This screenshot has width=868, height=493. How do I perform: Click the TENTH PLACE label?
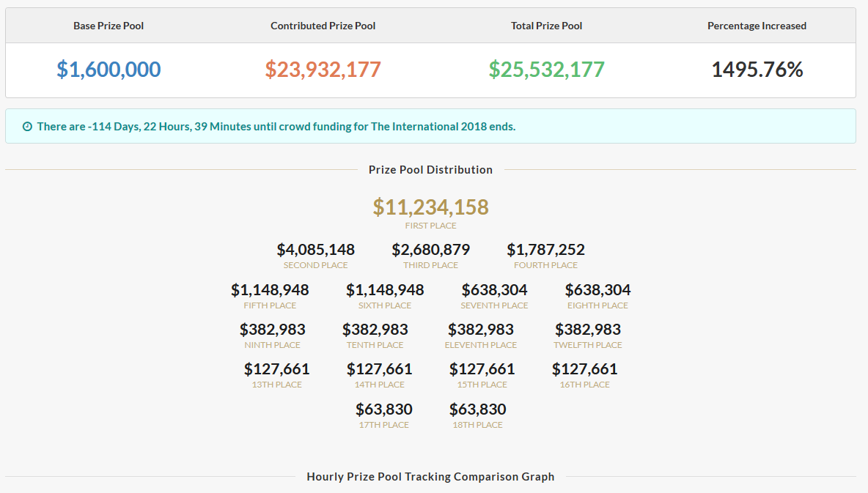pos(375,345)
